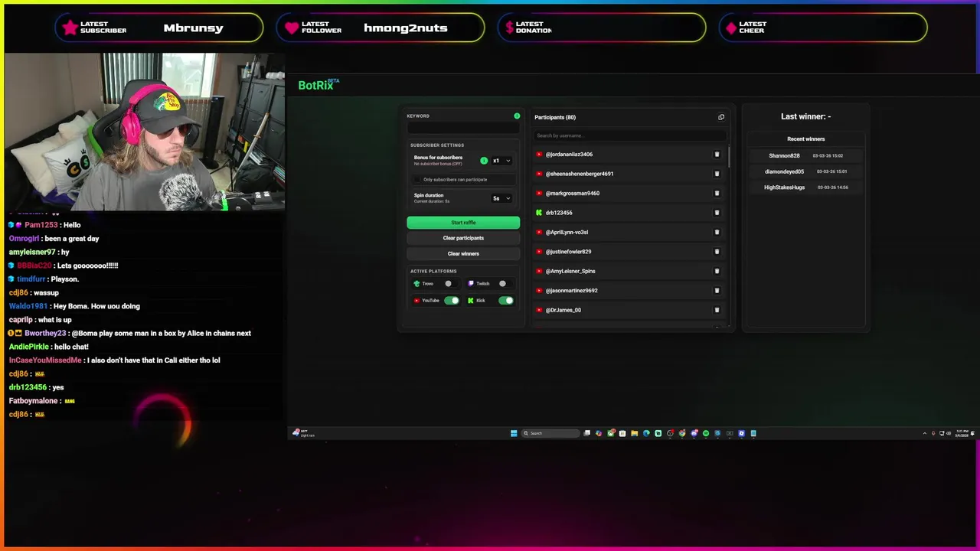
Task: Select participant @jordananilaz3406
Action: coord(569,155)
